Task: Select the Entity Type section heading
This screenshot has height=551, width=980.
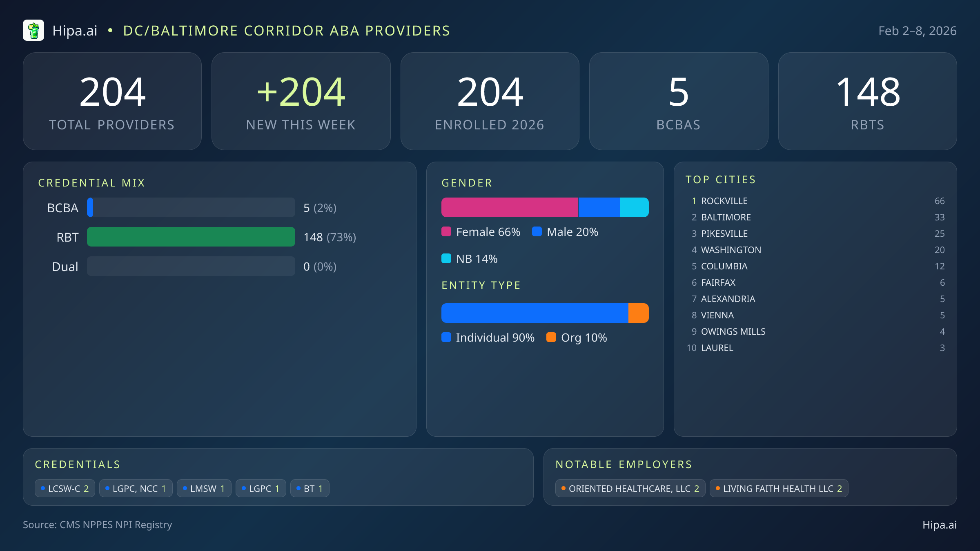Action: [481, 285]
